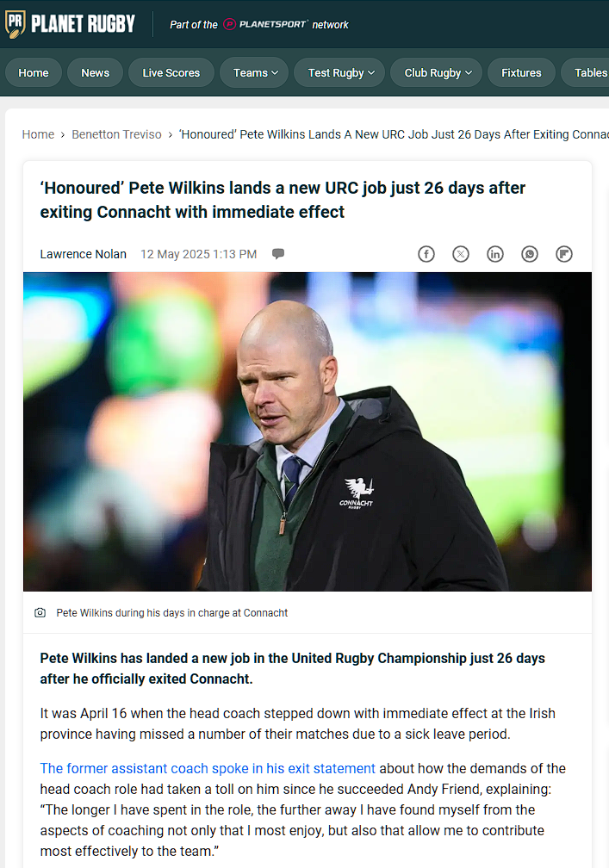Open the Tables nav item
The image size is (609, 868).
pyautogui.click(x=587, y=72)
